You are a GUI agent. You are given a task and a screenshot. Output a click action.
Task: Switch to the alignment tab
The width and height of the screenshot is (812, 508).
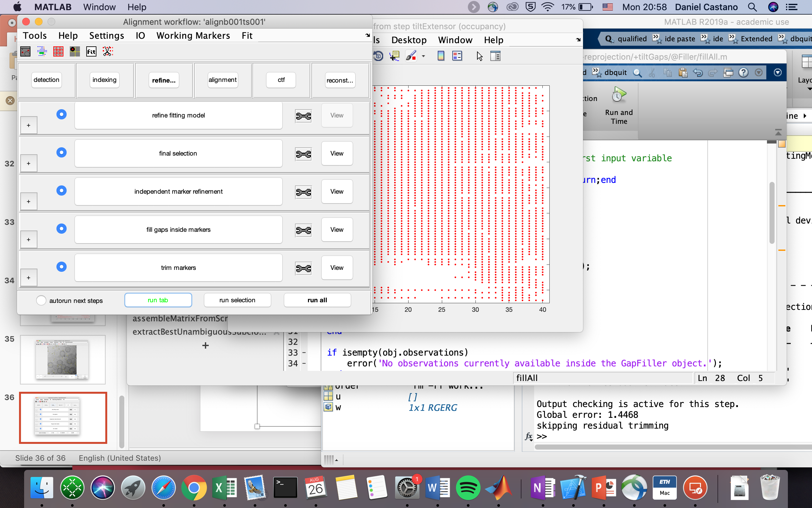click(223, 80)
